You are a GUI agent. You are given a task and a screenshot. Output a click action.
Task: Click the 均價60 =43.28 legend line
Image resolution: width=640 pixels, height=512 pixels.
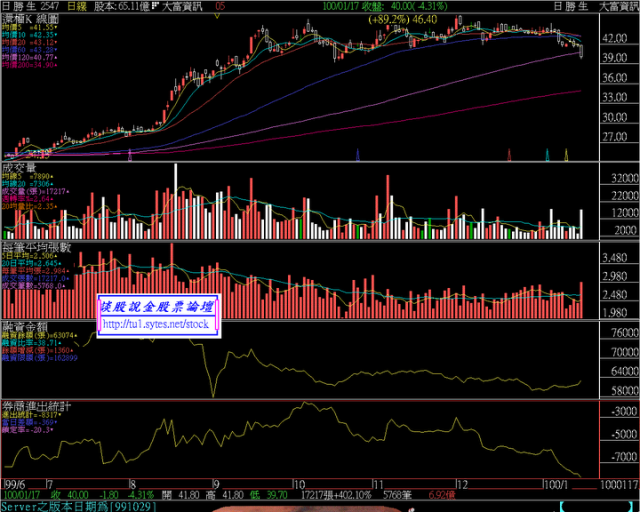[x=29, y=50]
